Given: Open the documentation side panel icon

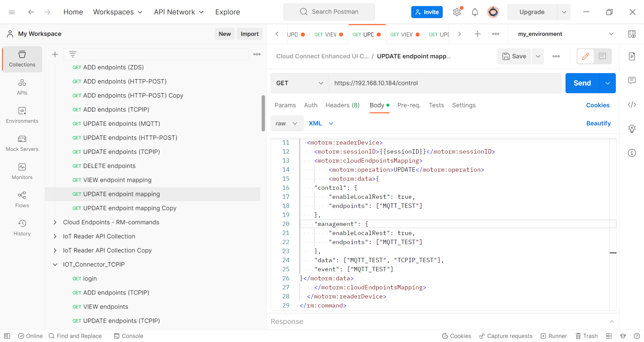Looking at the screenshot, I should (x=632, y=56).
